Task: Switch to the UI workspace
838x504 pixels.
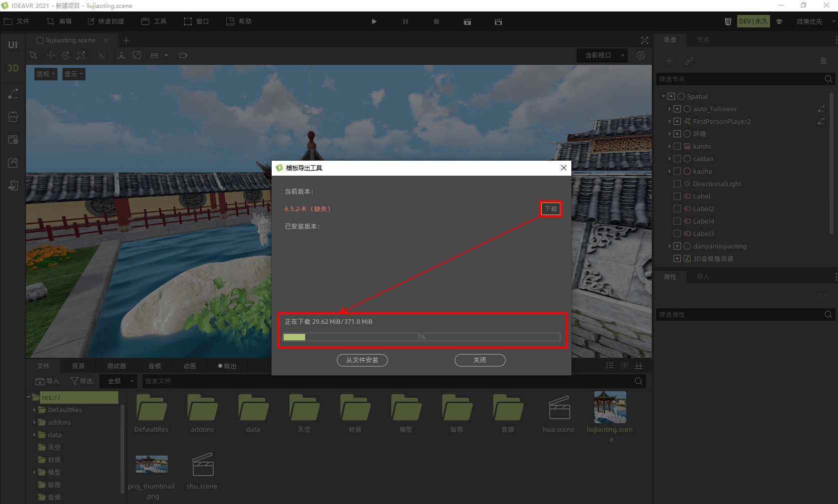Action: [x=12, y=45]
